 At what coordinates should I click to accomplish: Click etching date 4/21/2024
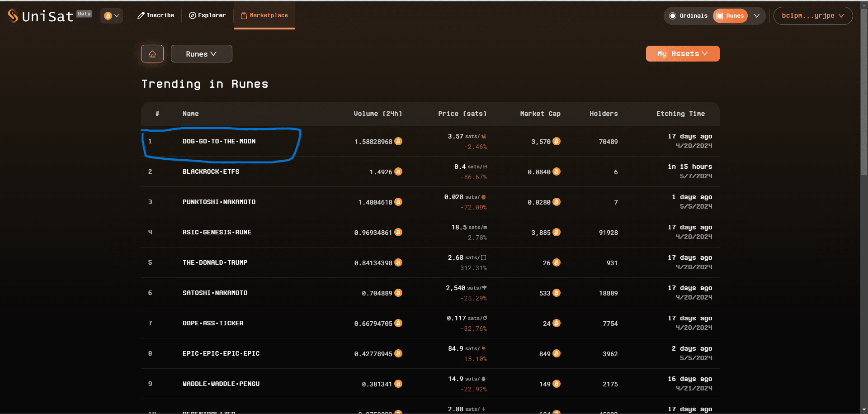tap(694, 388)
